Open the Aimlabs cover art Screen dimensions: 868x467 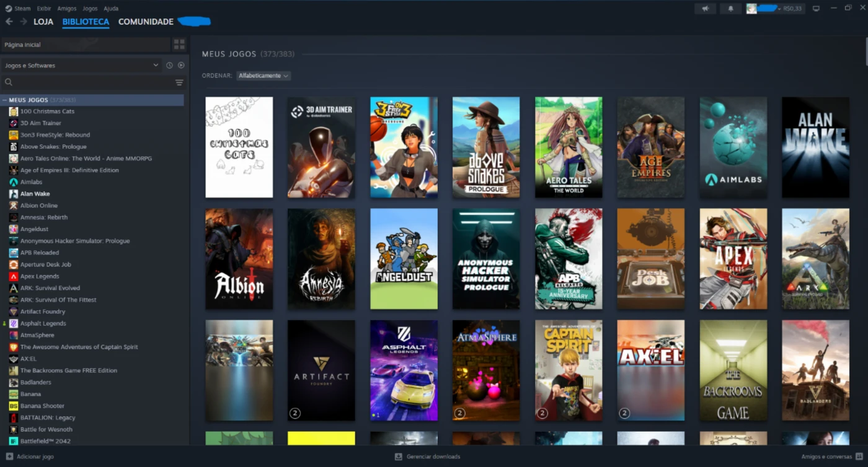[x=733, y=147]
